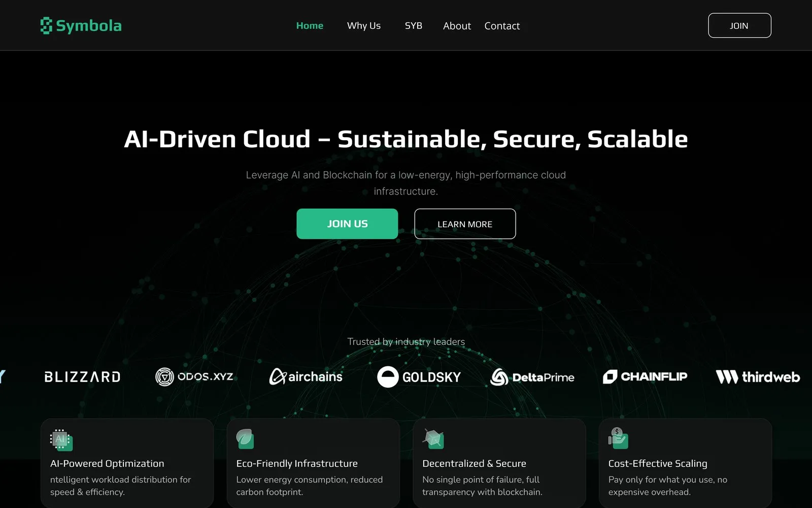Select the Decentralized & Secure heading
Viewport: 812px width, 508px height.
coord(474,463)
